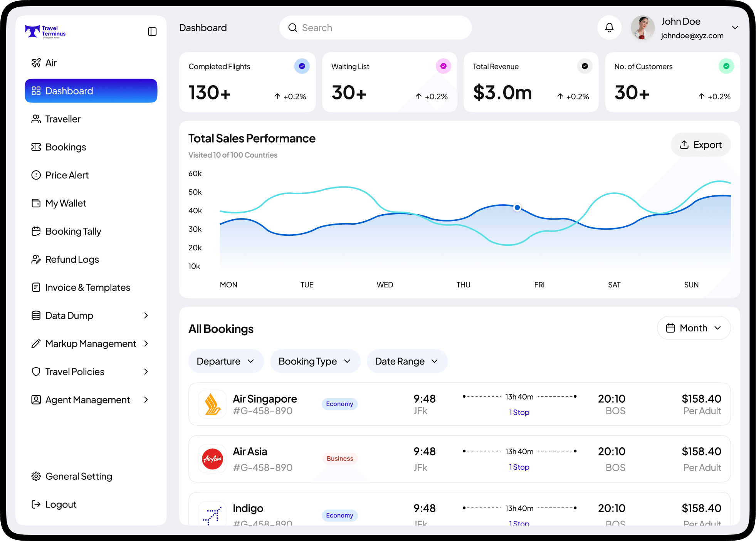Click the Completed Flights blue check badge
The width and height of the screenshot is (756, 541).
[x=302, y=66]
